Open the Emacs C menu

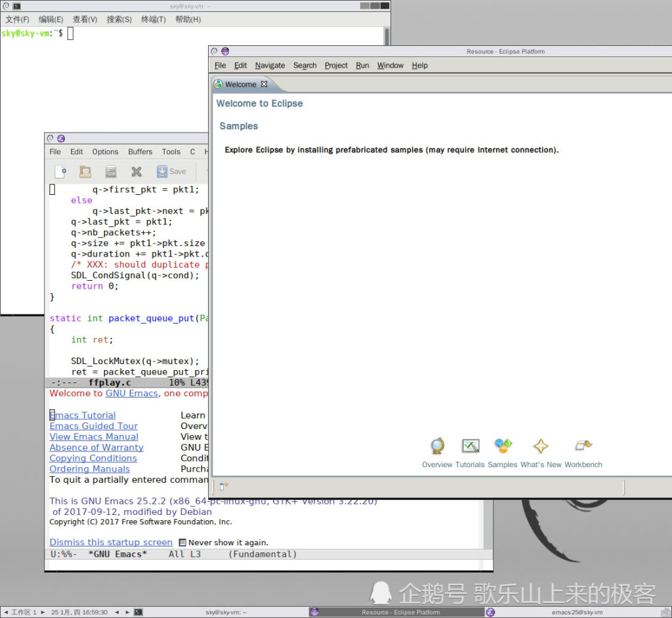(192, 152)
